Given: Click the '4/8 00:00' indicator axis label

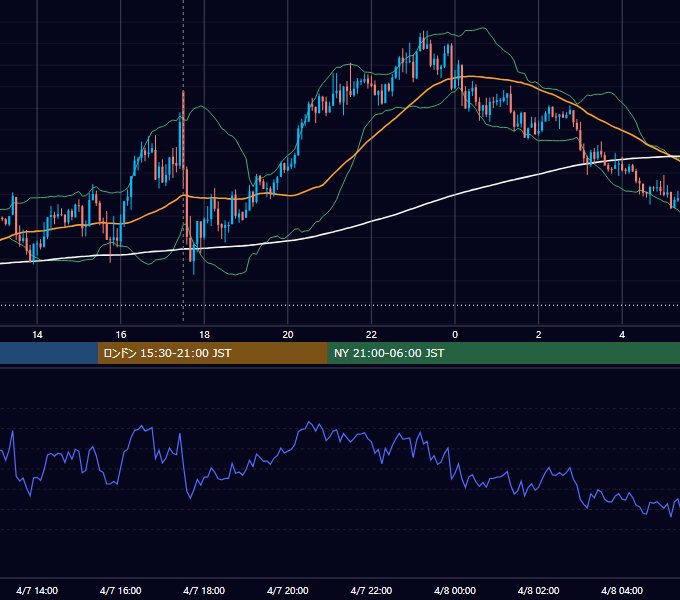Looking at the screenshot, I should (x=455, y=590).
